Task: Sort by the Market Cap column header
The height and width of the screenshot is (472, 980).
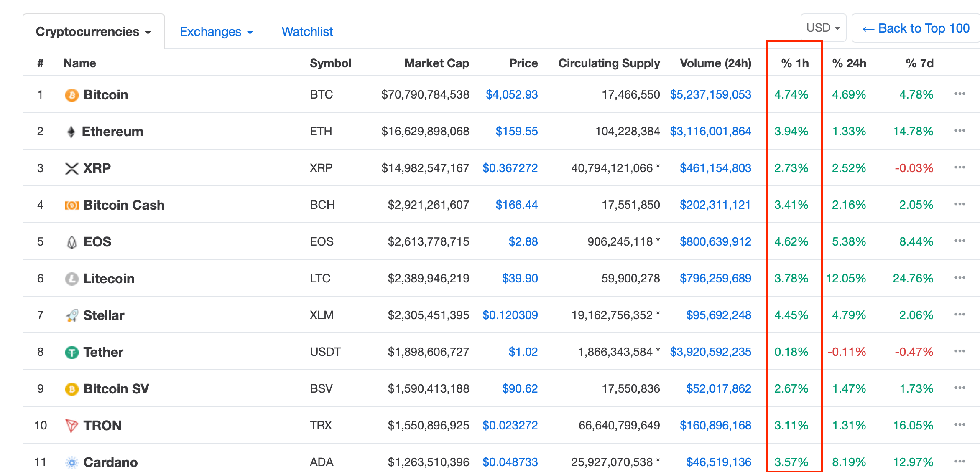Action: pyautogui.click(x=436, y=63)
